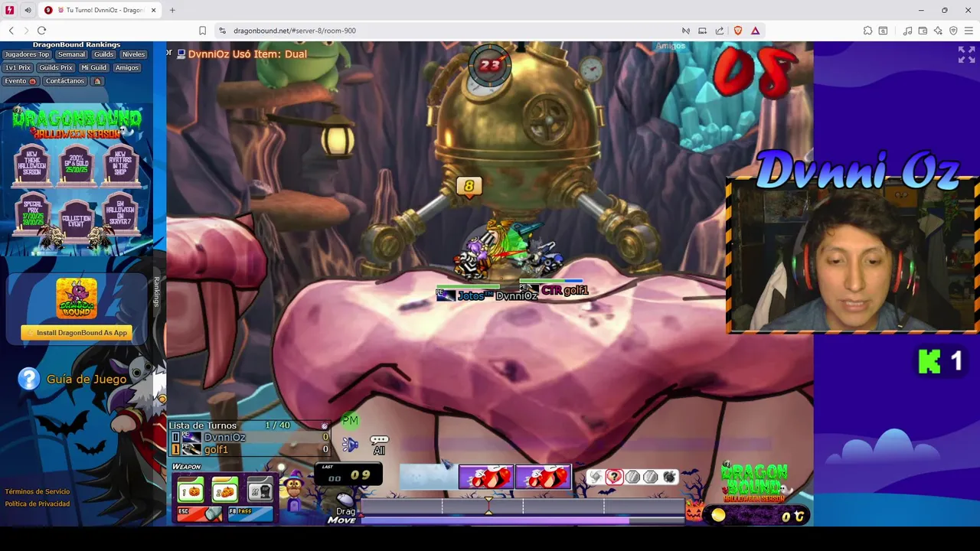
Task: Click the F8 Pass turn button
Action: pyautogui.click(x=250, y=514)
